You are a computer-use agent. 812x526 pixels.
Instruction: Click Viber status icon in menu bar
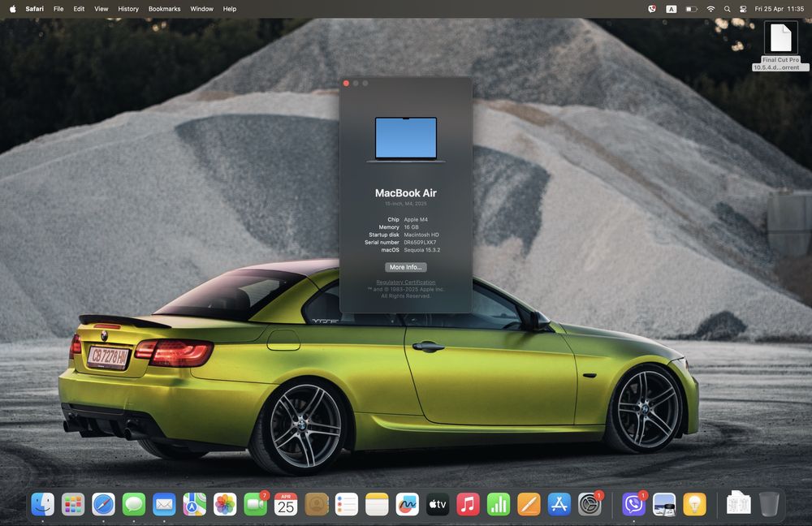click(652, 9)
